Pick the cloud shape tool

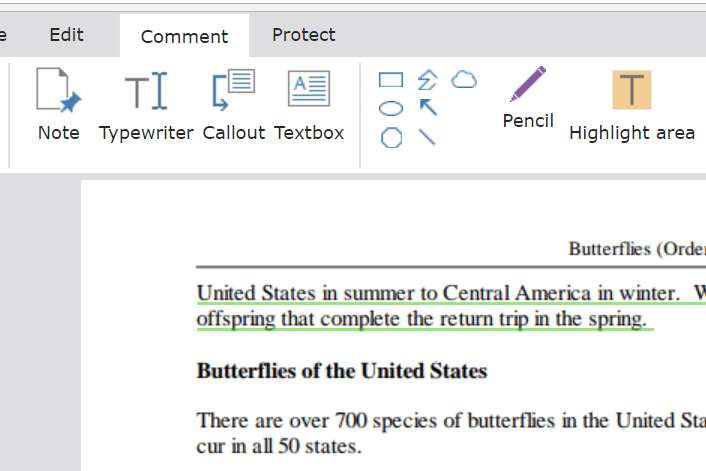click(x=464, y=80)
